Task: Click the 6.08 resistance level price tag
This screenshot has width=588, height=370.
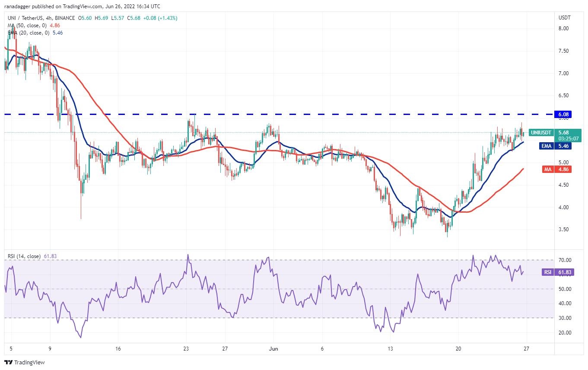Action: pyautogui.click(x=564, y=114)
